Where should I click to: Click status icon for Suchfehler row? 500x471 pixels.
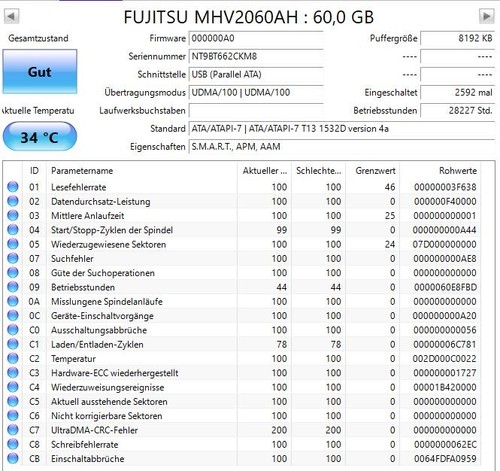[13, 258]
